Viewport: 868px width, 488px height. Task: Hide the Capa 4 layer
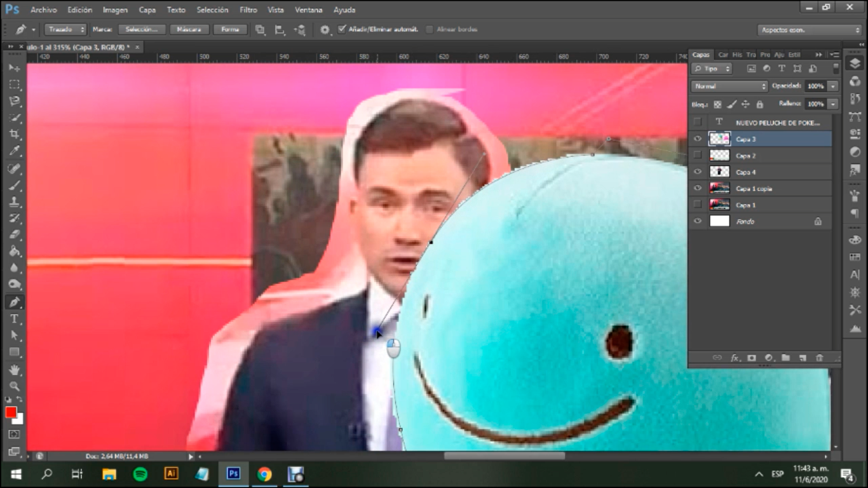click(x=698, y=172)
